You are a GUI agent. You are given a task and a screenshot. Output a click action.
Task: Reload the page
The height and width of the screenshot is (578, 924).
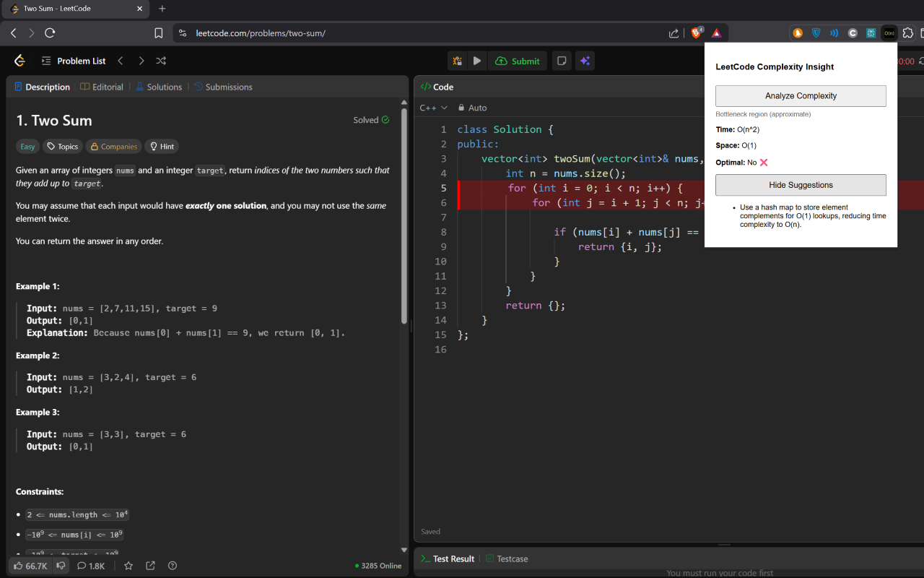point(50,33)
